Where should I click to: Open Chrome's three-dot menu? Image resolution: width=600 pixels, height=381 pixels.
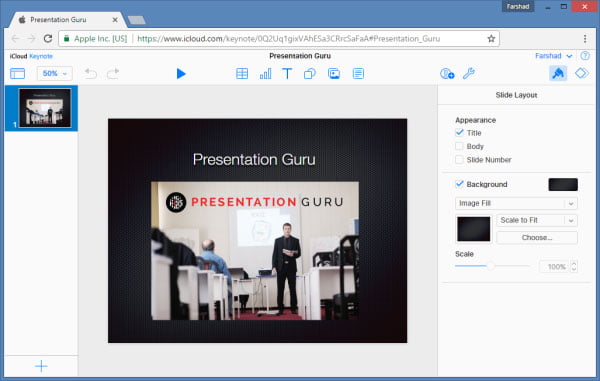coord(585,39)
